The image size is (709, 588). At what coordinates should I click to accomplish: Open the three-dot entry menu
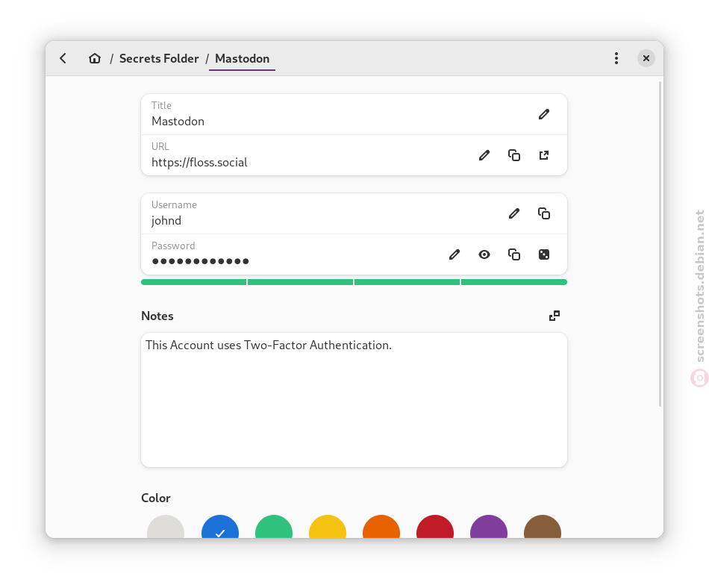616,58
